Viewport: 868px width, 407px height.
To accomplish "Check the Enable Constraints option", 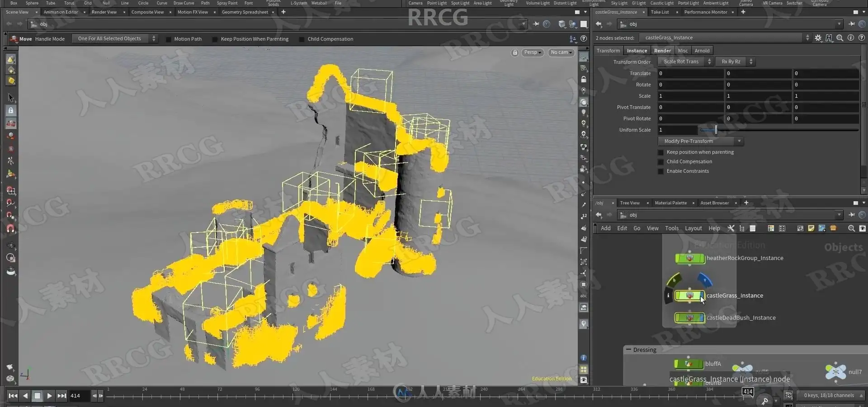I will point(660,171).
